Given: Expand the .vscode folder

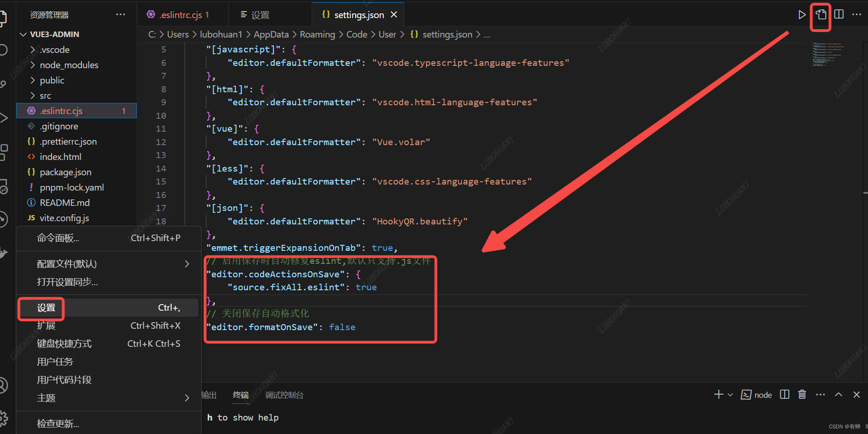Looking at the screenshot, I should [76, 50].
